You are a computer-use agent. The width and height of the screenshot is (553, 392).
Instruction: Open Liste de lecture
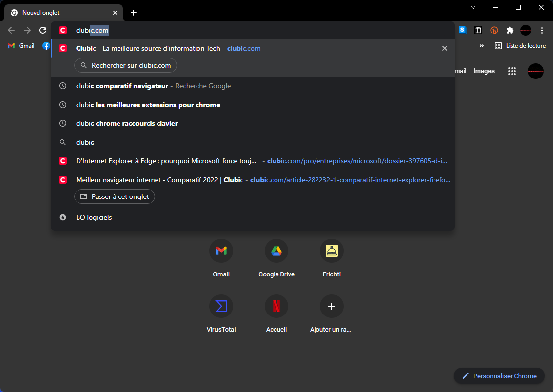click(x=520, y=46)
